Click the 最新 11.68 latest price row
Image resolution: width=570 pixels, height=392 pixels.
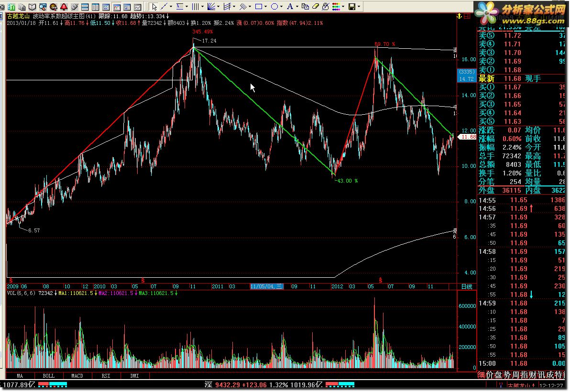click(522, 78)
